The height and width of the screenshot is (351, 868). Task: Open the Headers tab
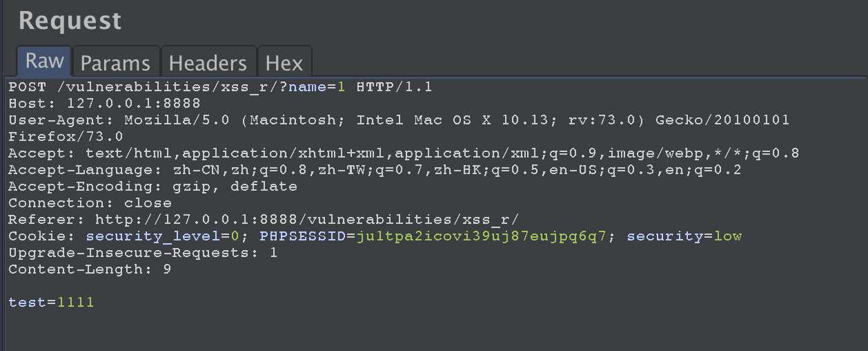pos(208,63)
